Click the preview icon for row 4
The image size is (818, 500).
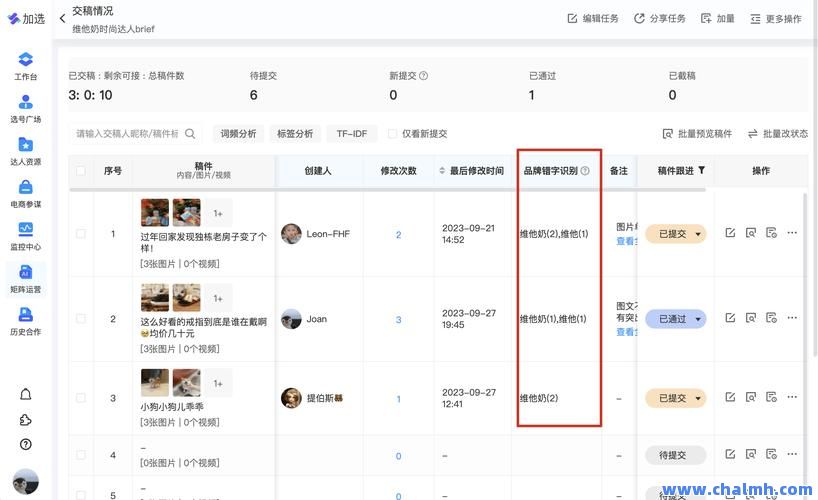[x=751, y=455]
